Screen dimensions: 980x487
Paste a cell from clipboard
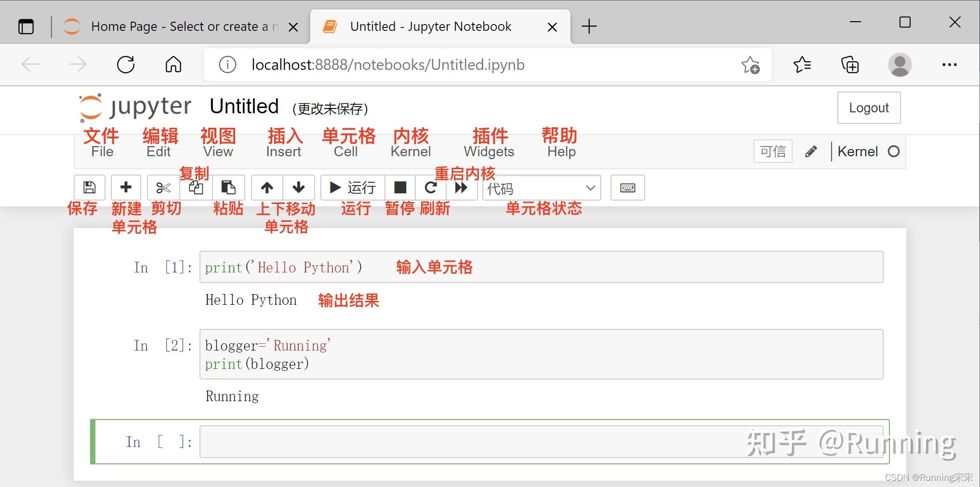pos(228,188)
